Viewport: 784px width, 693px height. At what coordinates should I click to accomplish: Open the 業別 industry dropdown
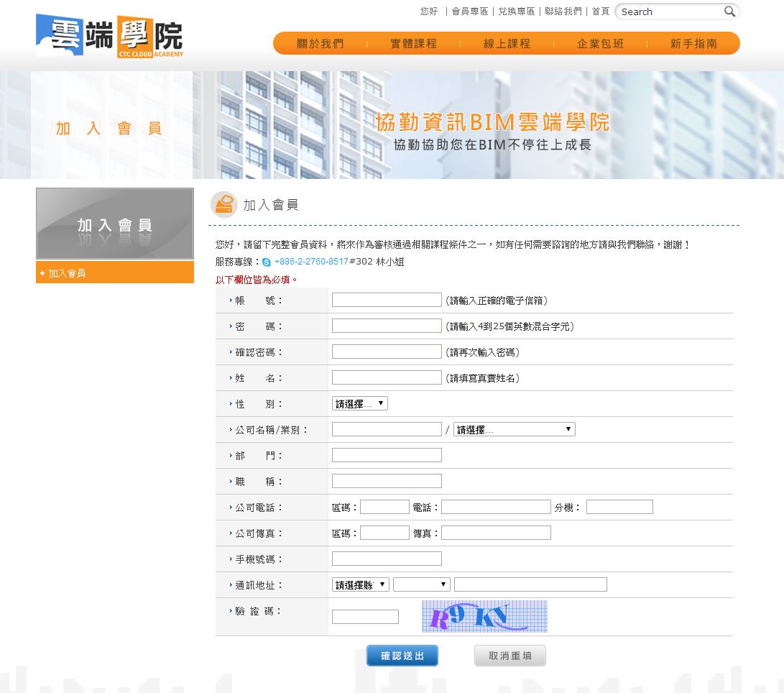514,430
